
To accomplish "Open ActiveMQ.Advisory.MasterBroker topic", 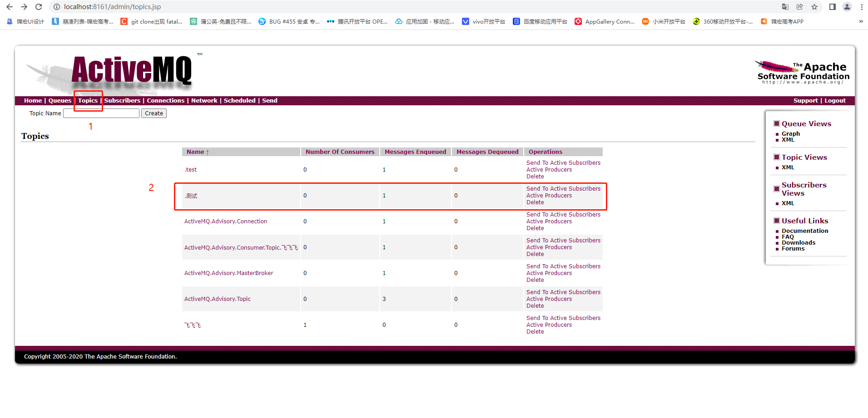I will [228, 273].
